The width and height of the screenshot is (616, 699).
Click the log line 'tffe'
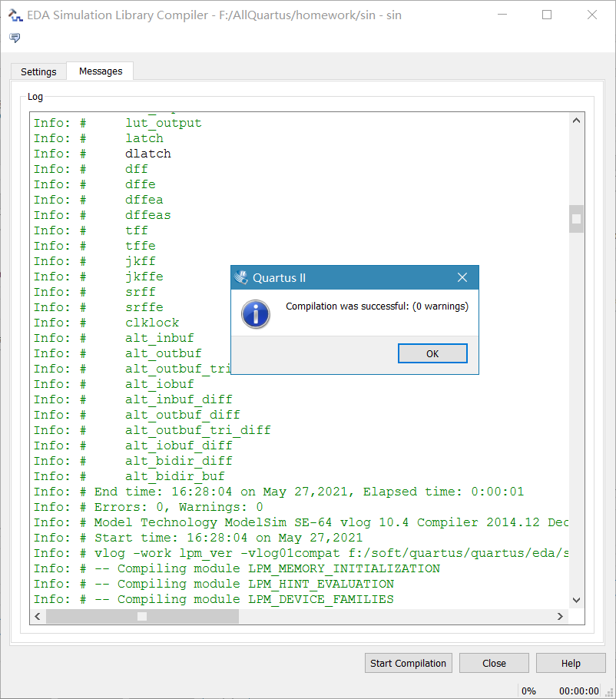point(141,246)
